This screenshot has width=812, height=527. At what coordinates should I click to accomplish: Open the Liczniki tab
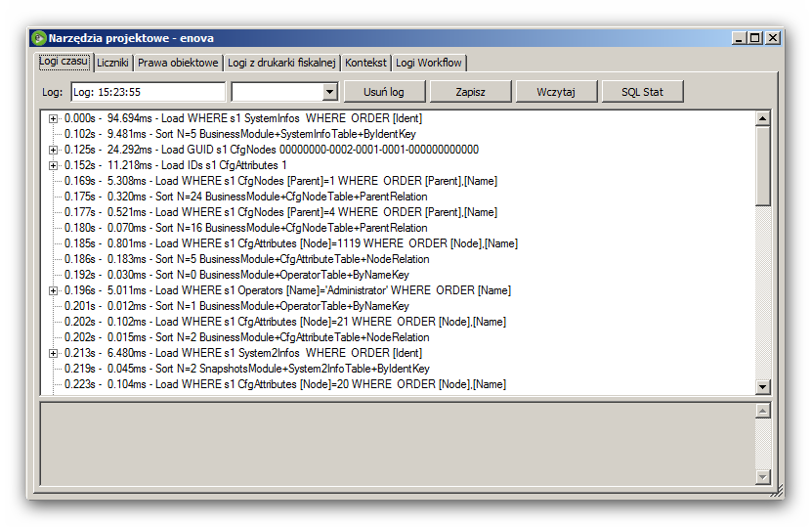(x=112, y=63)
